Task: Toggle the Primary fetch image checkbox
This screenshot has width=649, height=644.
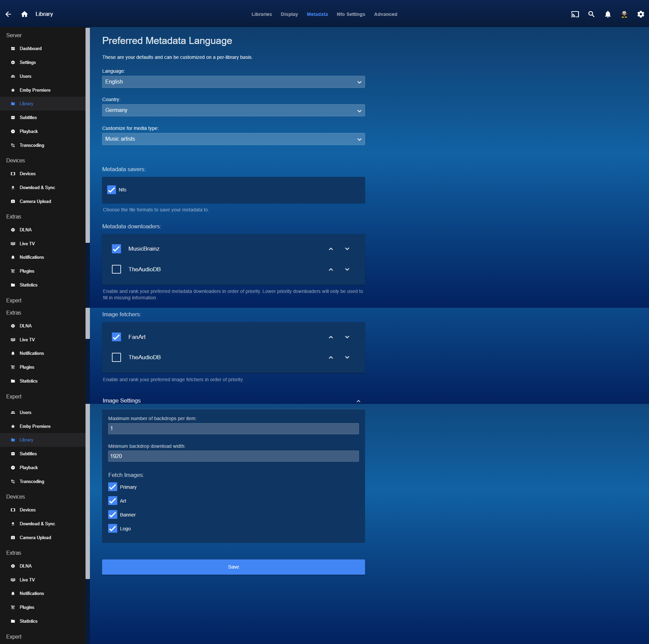Action: [113, 487]
